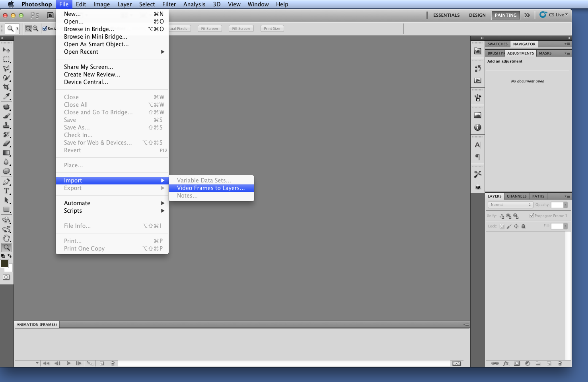This screenshot has width=588, height=382.
Task: Click the Fill Screen button
Action: pyautogui.click(x=241, y=29)
